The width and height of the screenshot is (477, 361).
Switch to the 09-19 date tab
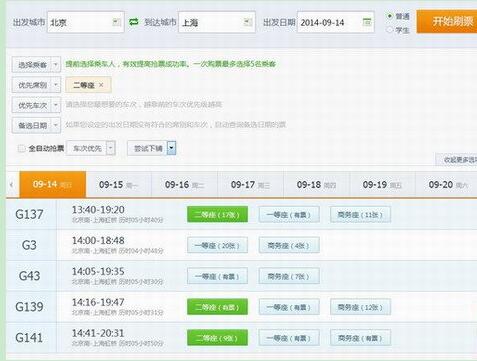click(x=382, y=184)
